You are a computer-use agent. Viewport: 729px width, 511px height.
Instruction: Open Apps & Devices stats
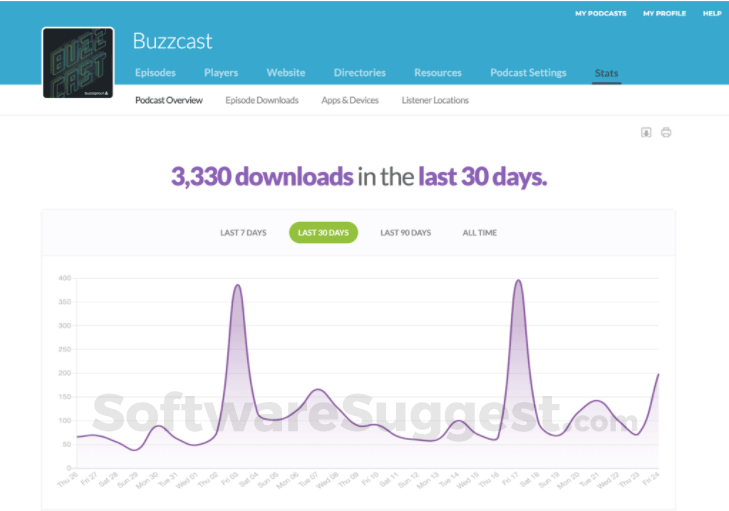click(350, 100)
